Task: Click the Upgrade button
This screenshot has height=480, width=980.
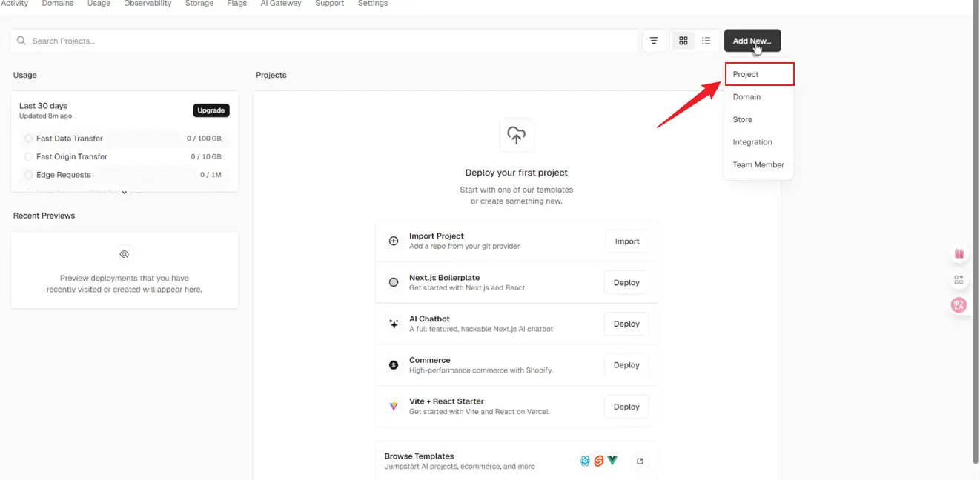Action: pos(211,110)
